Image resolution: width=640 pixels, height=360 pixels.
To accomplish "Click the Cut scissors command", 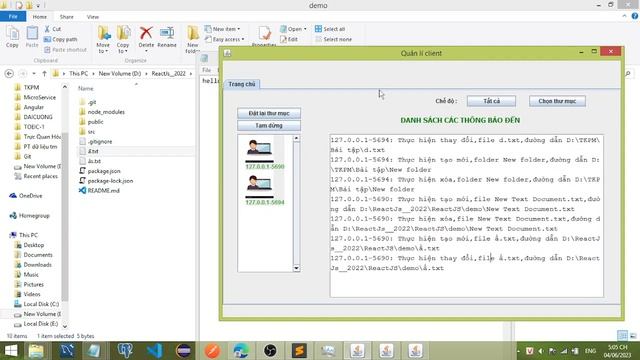I will 53,29.
